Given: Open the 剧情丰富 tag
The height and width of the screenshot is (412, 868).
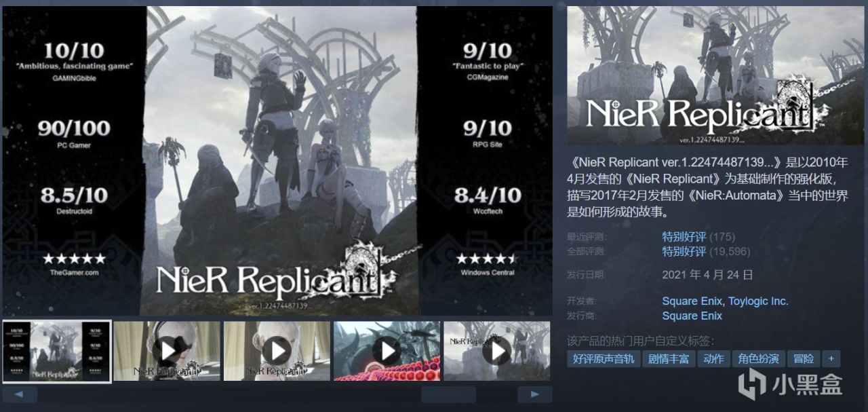Looking at the screenshot, I should [669, 359].
